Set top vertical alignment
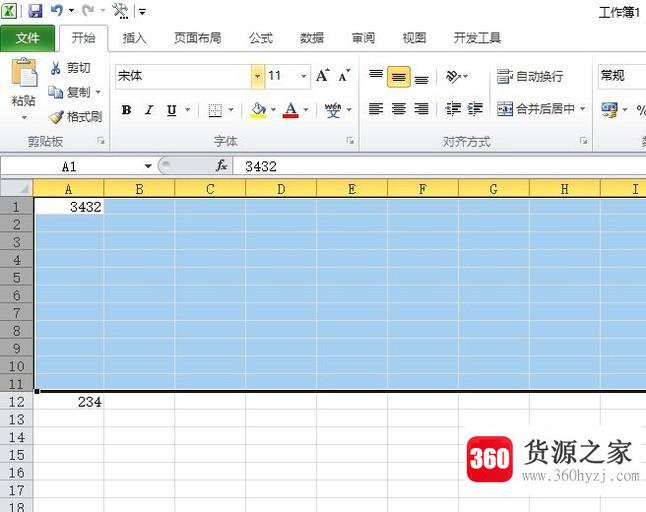The height and width of the screenshot is (512, 646). pyautogui.click(x=376, y=75)
